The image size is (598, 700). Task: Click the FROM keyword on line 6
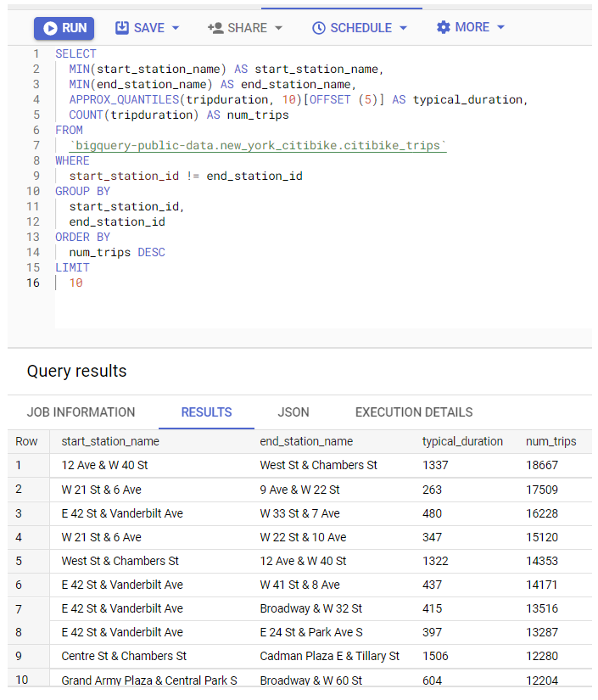tap(70, 131)
